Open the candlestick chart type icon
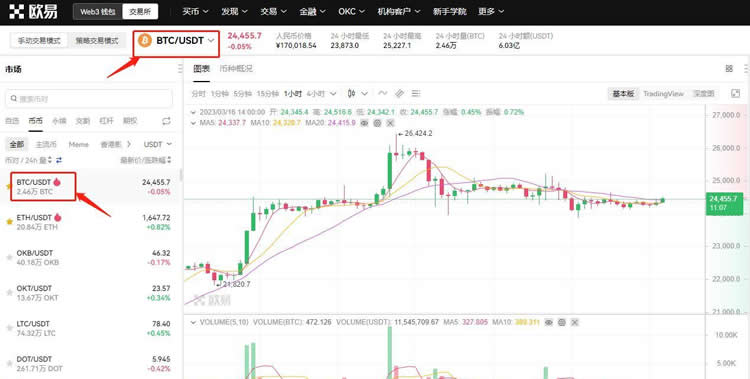The width and height of the screenshot is (750, 379). point(352,93)
